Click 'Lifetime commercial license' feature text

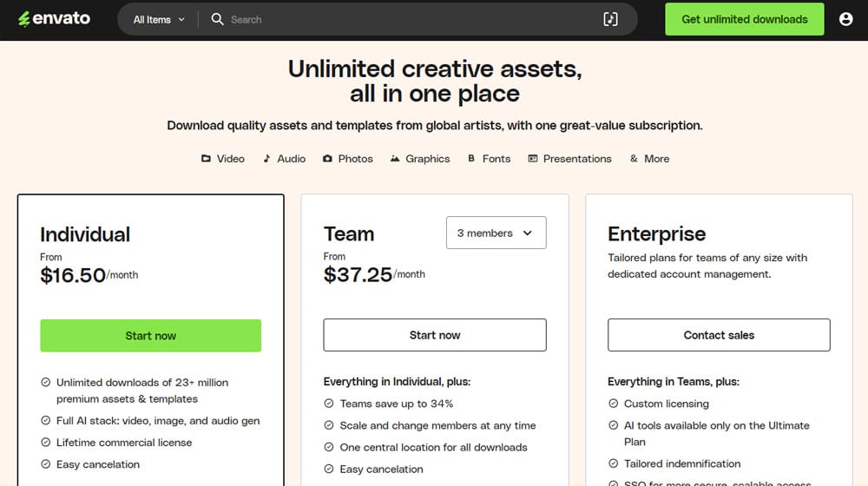coord(124,443)
